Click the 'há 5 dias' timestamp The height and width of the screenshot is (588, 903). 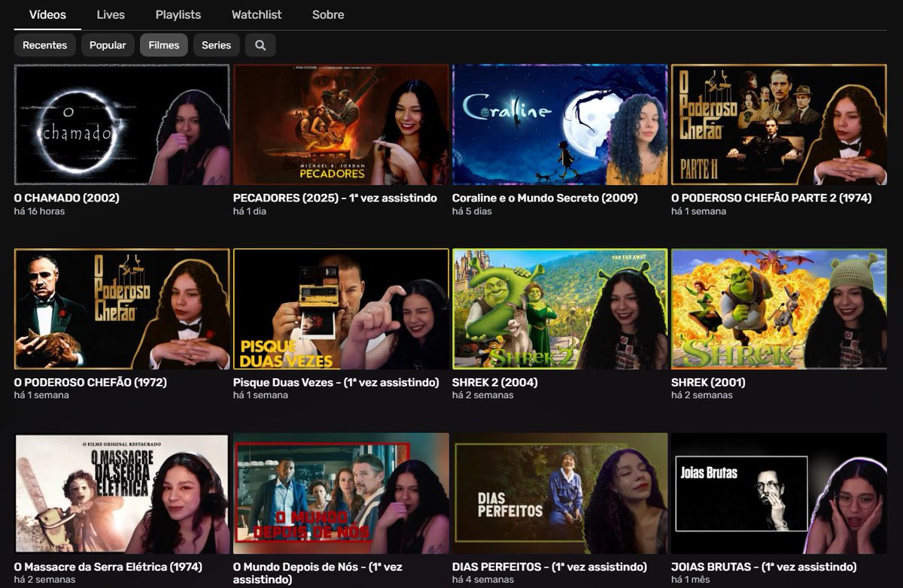[472, 211]
